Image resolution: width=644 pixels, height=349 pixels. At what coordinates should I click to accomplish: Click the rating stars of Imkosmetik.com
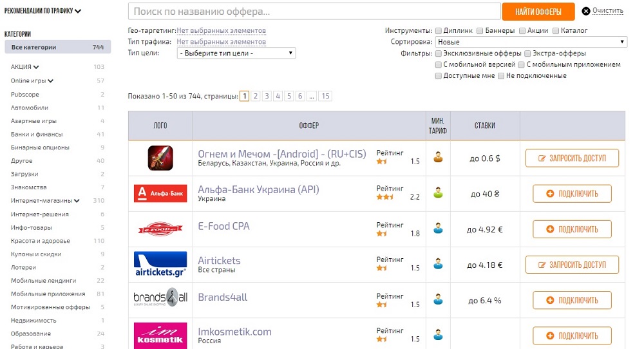tap(382, 339)
